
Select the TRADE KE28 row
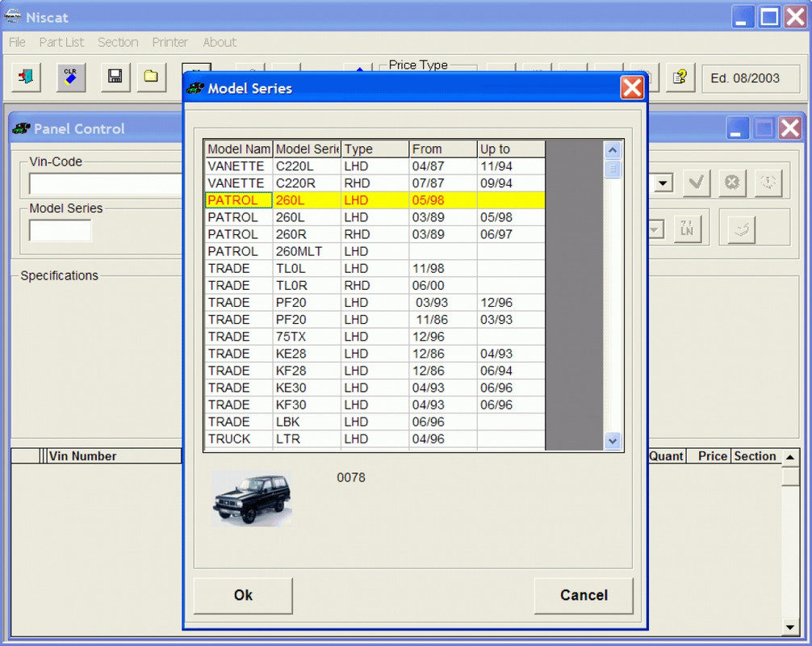pos(375,354)
